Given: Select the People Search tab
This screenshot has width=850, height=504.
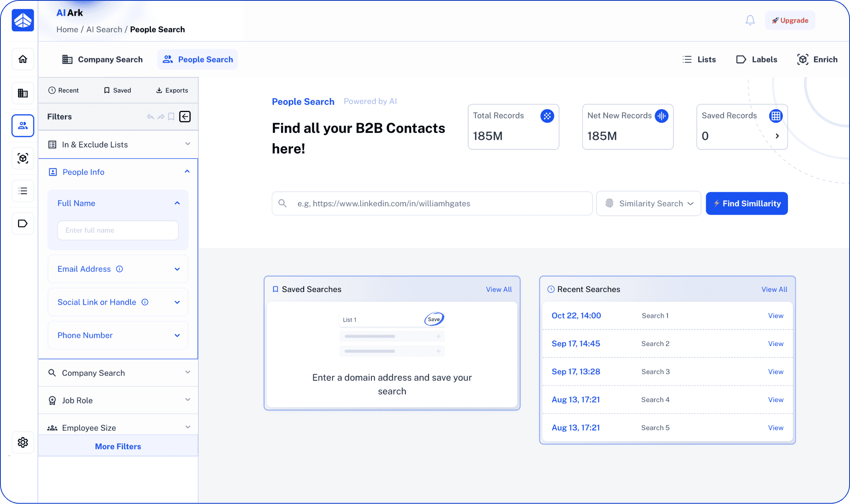Looking at the screenshot, I should tap(197, 60).
